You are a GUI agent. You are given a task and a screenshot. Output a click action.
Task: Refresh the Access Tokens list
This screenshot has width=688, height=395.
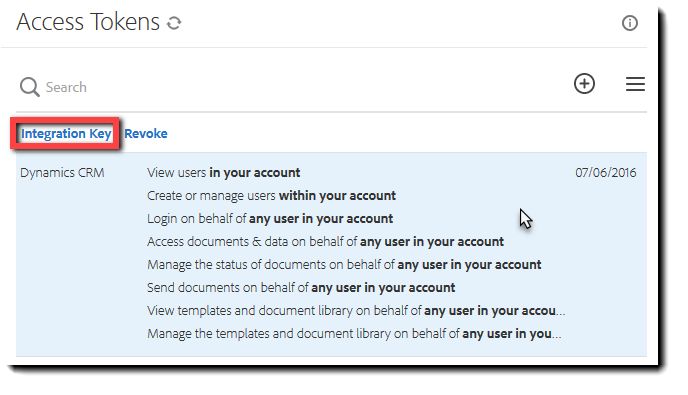174,23
